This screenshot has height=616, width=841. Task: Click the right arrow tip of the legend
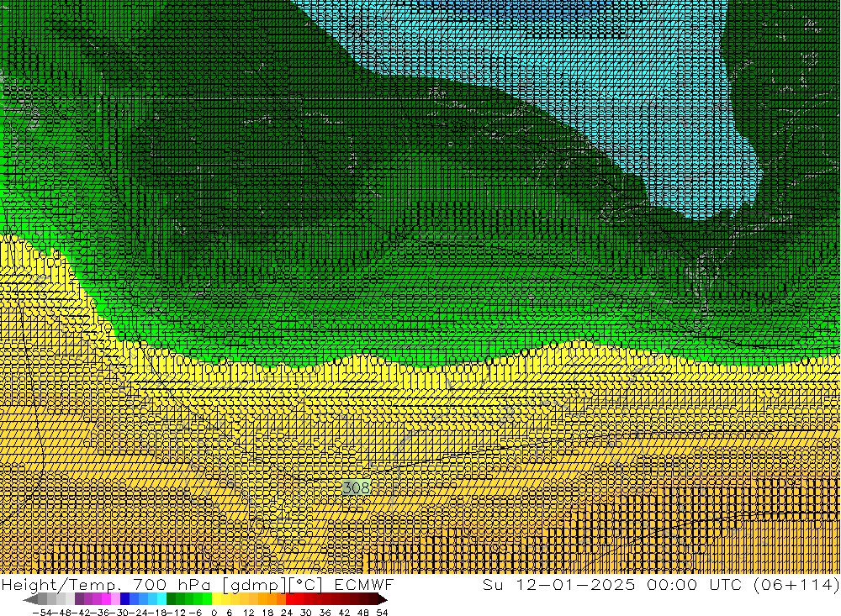383,599
